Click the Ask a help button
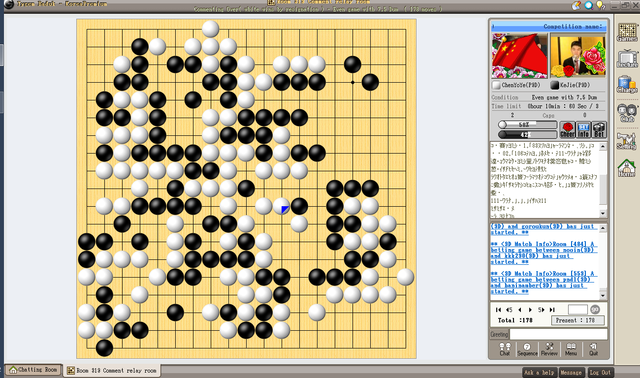The height and width of the screenshot is (378, 640). [539, 372]
